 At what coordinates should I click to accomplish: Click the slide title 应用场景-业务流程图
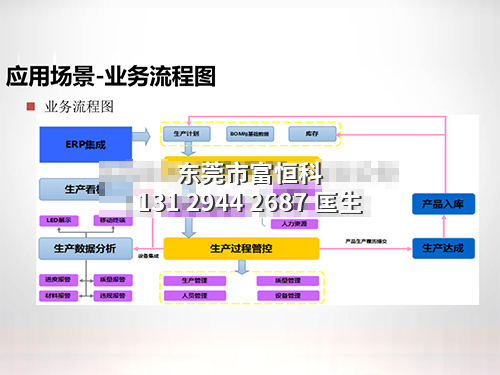[x=111, y=76]
